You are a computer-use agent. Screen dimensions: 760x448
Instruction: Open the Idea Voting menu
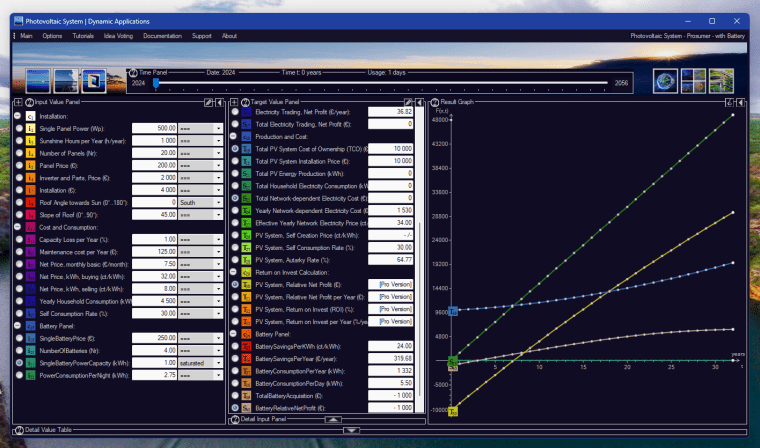pyautogui.click(x=118, y=36)
